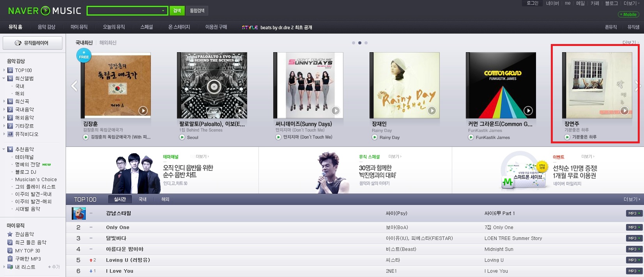Expand the TOP100 sidebar tree item
Viewport: 644px width, 277px height.
(x=4, y=70)
